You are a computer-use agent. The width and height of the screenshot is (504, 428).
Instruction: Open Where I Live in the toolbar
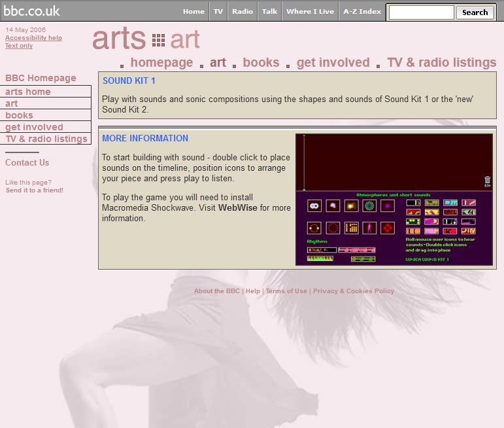point(310,11)
